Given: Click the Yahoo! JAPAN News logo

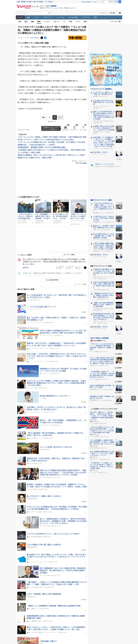Looking at the screenshot, I should click(27, 7).
